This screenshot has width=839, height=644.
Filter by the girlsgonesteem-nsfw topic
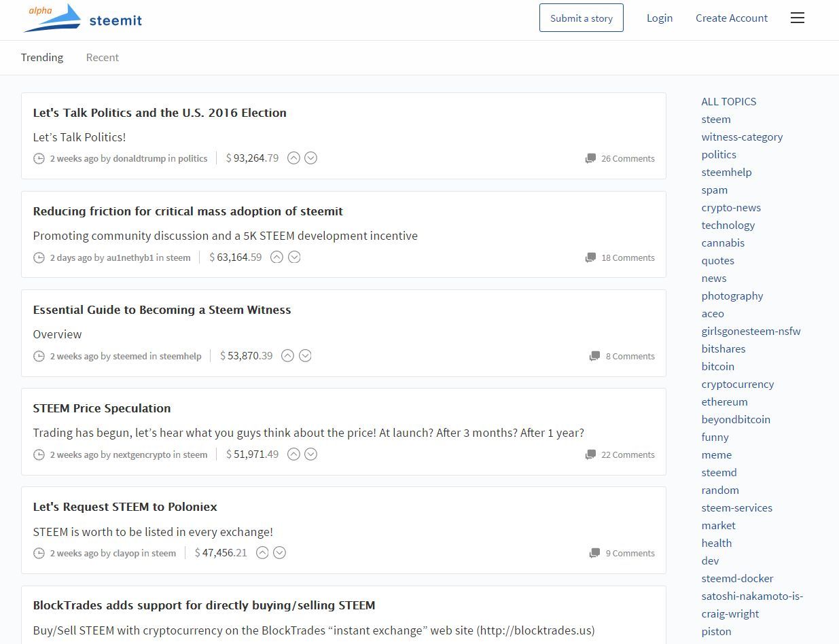[751, 332]
